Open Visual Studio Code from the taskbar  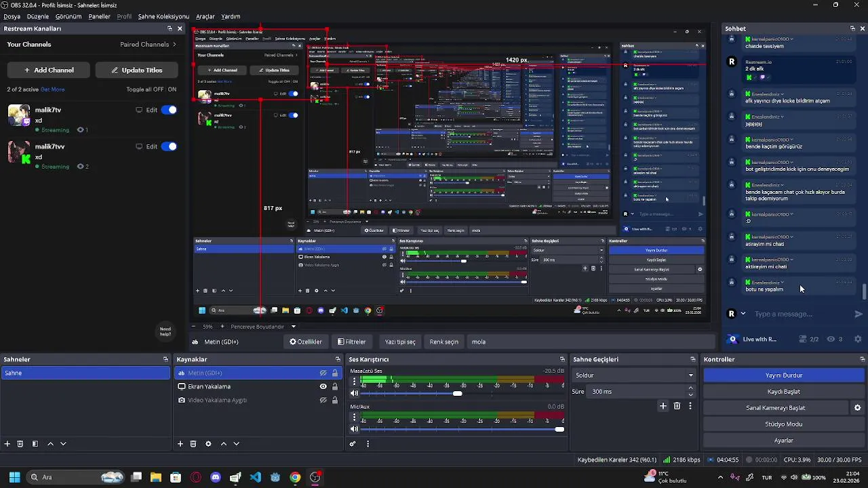click(x=255, y=477)
